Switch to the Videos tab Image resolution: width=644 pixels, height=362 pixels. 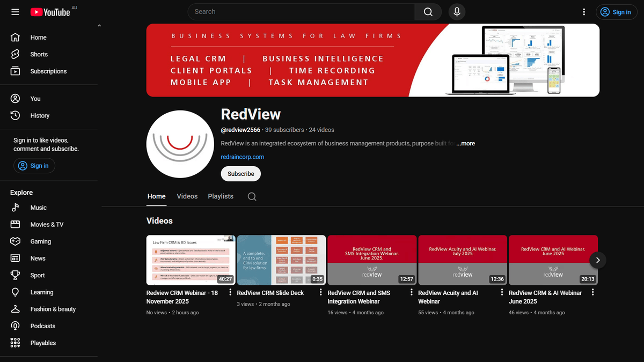(x=187, y=196)
